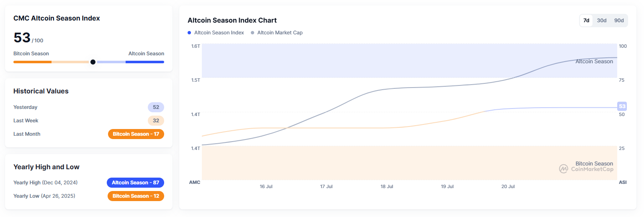Screen dimensions: 644x217
Task: Click the CMC Altcoin Season Index heading
Action: tap(57, 18)
